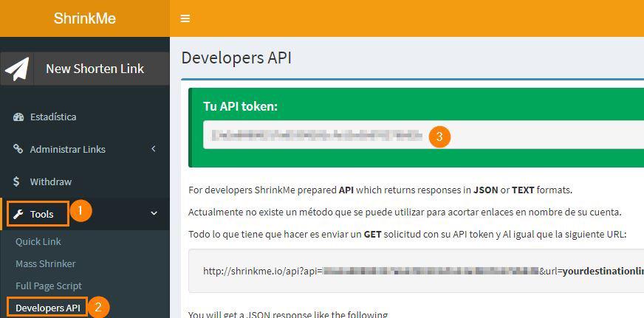Click the Estadística dashboard gauge icon

coord(18,117)
